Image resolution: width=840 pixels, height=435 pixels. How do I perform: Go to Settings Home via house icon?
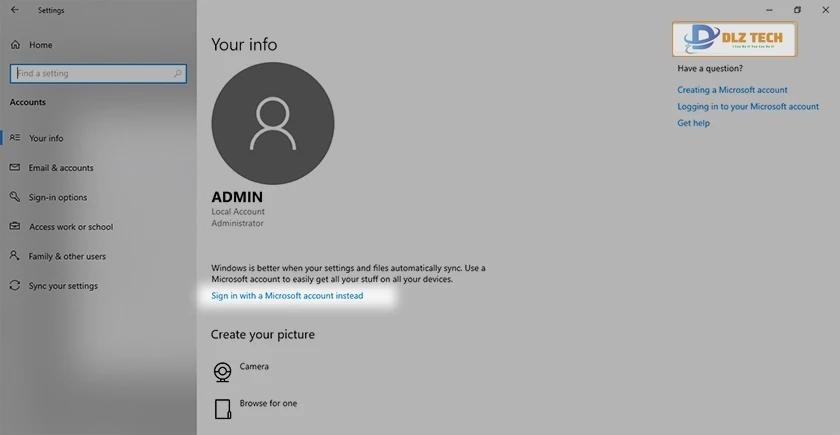tap(15, 45)
